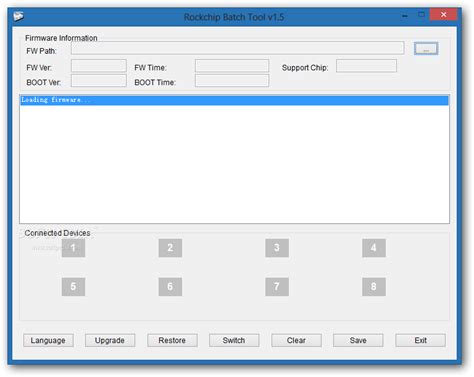Click the Support Chip field
The height and width of the screenshot is (377, 474).
coord(367,66)
